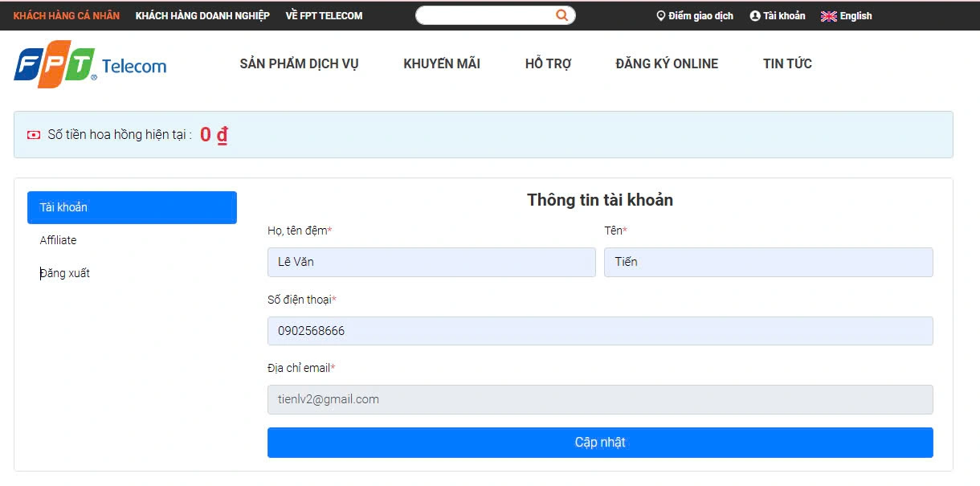Screen dimensions: 980x486
Task: Click the Số điện thoại field
Action: point(600,331)
